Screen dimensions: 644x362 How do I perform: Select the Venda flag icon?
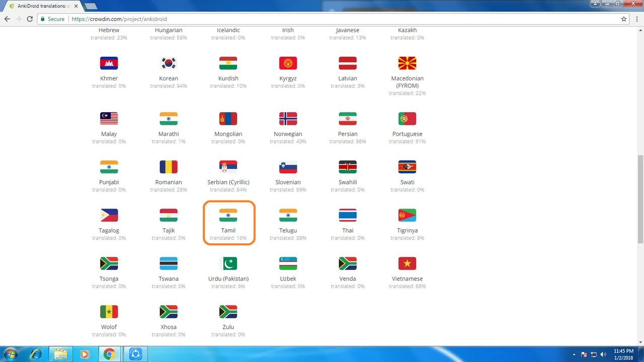point(348,263)
